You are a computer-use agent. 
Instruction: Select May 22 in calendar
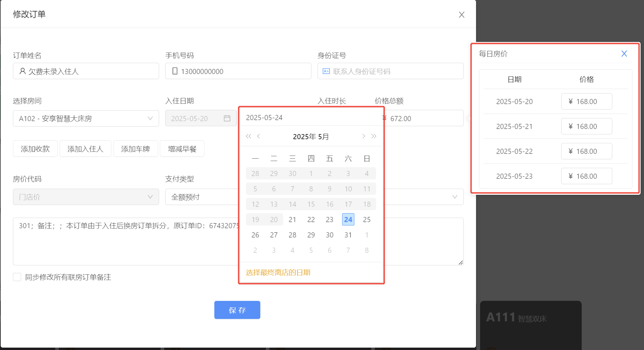(311, 219)
